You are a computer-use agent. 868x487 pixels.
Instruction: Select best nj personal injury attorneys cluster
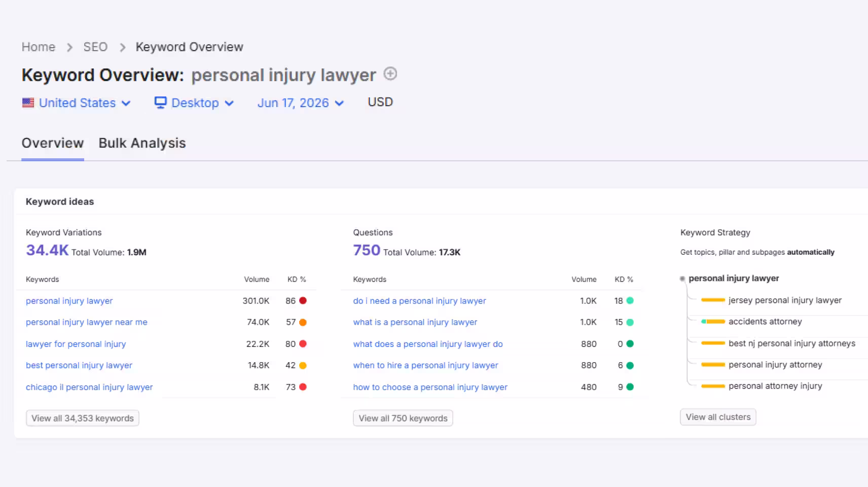[x=792, y=343]
